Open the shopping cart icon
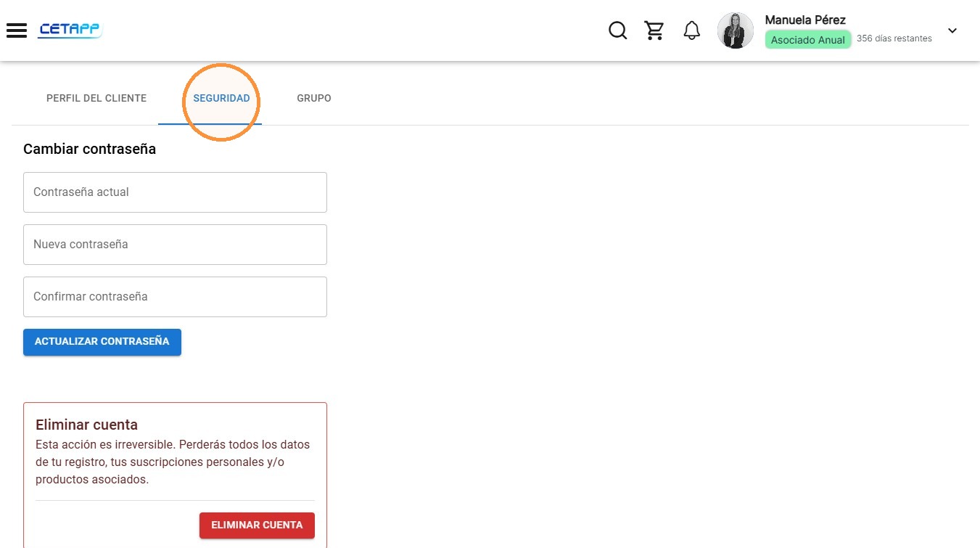980x548 pixels. pyautogui.click(x=654, y=30)
